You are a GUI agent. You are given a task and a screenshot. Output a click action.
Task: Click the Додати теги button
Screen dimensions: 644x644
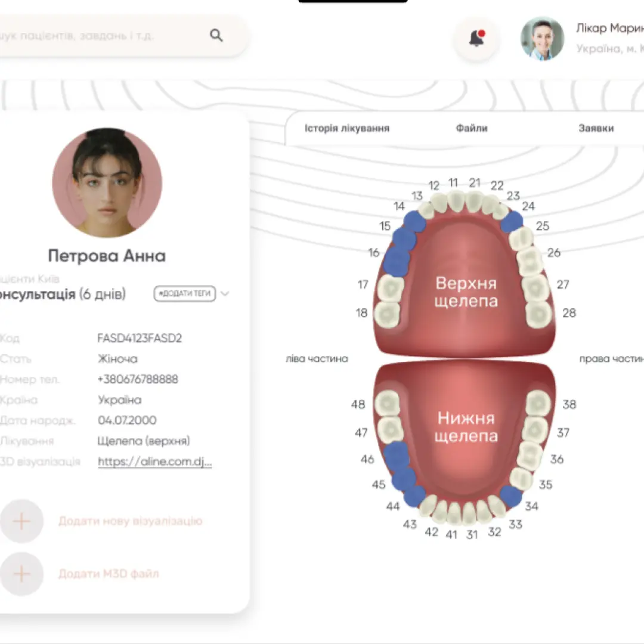point(185,293)
